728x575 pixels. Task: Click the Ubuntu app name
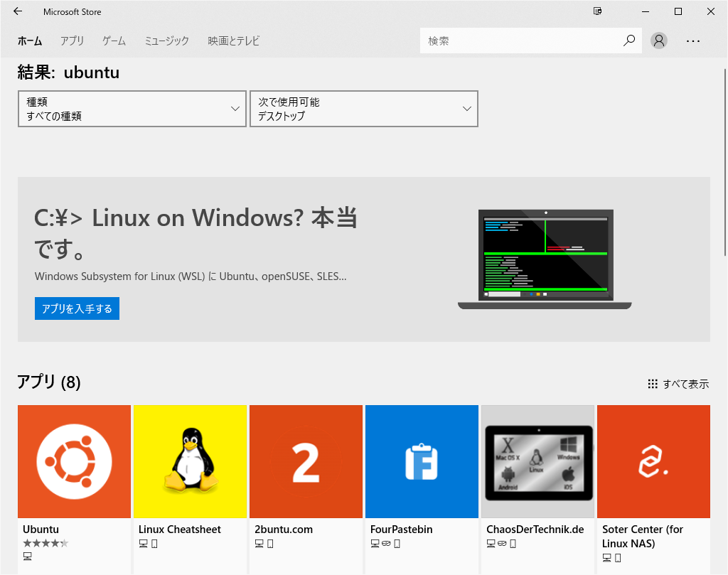[x=41, y=529]
